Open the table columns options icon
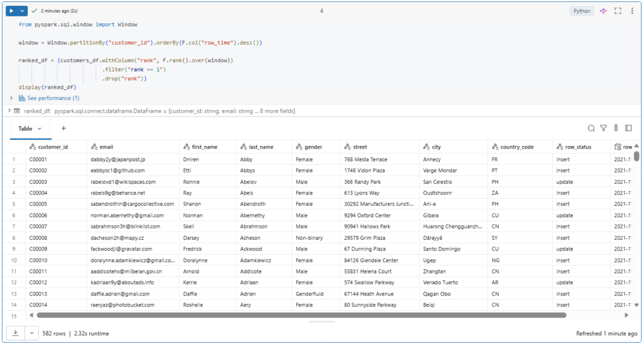Viewport: 644px width, 346px height. 616,128
